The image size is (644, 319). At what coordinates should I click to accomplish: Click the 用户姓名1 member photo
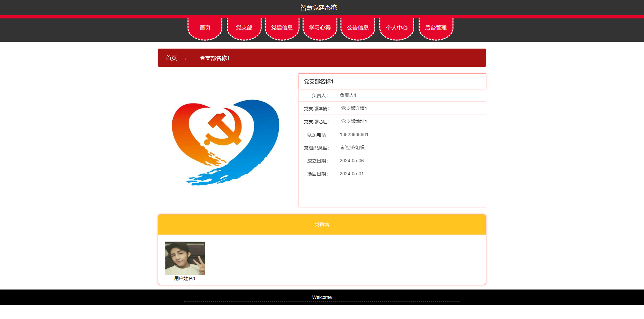[185, 258]
